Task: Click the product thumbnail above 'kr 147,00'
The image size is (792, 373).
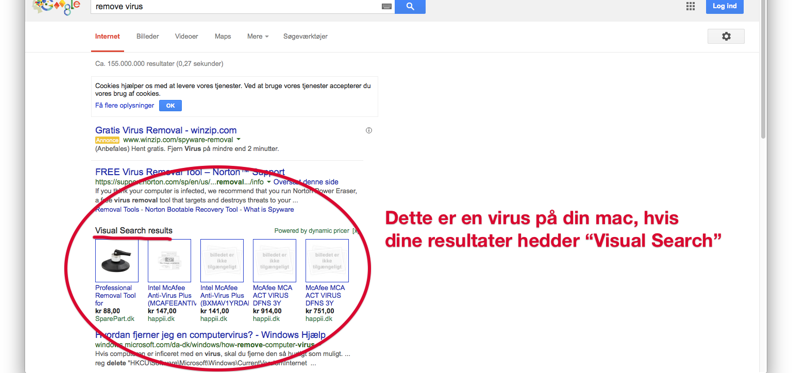Action: 169,261
